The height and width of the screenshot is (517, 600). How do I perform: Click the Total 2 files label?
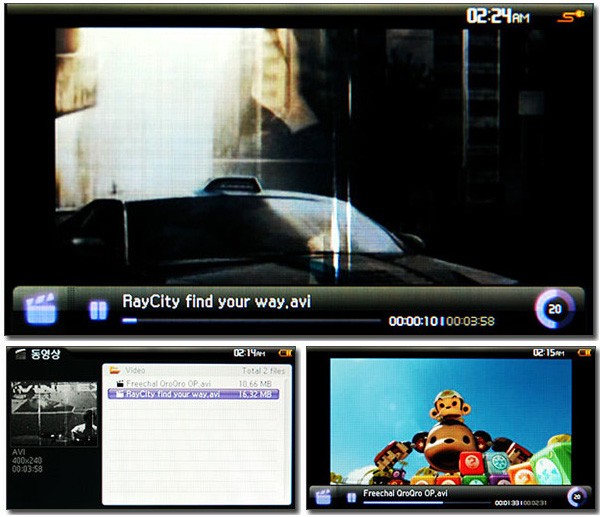(264, 370)
